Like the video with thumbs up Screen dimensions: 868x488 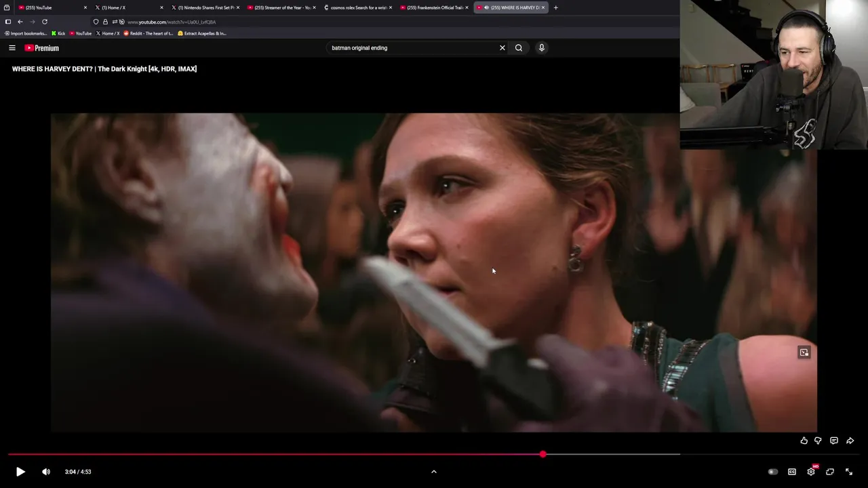point(804,441)
